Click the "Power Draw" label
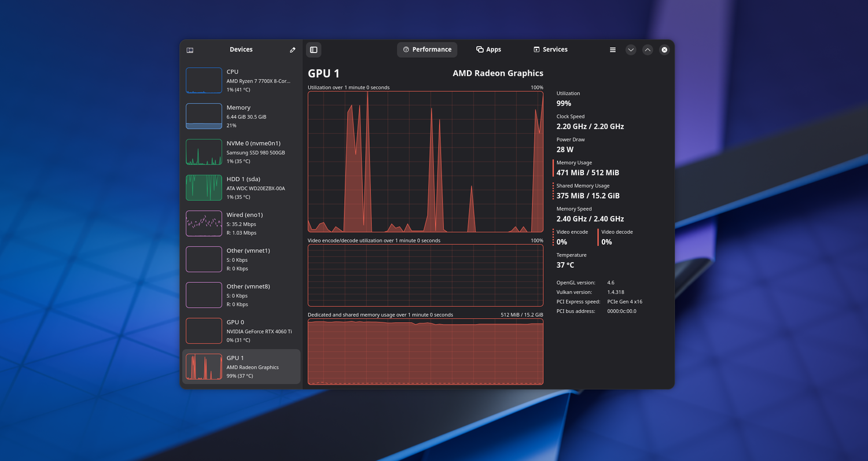 pyautogui.click(x=571, y=140)
